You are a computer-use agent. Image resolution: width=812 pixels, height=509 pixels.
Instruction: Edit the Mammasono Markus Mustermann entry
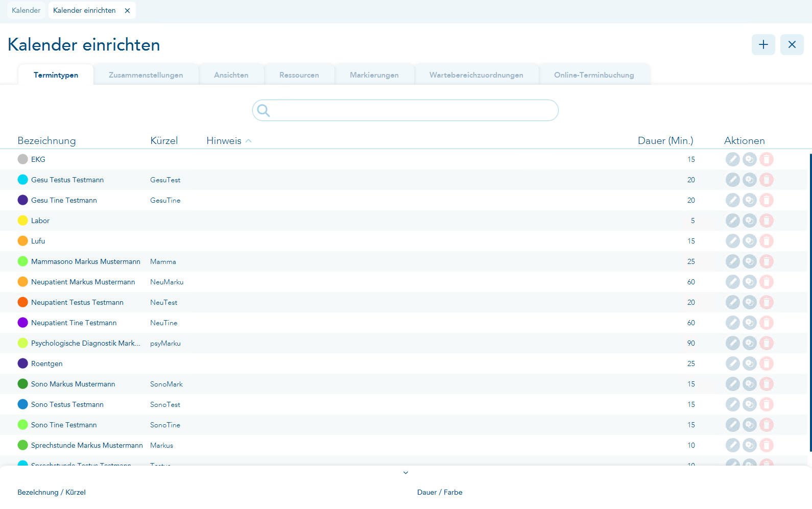tap(732, 261)
